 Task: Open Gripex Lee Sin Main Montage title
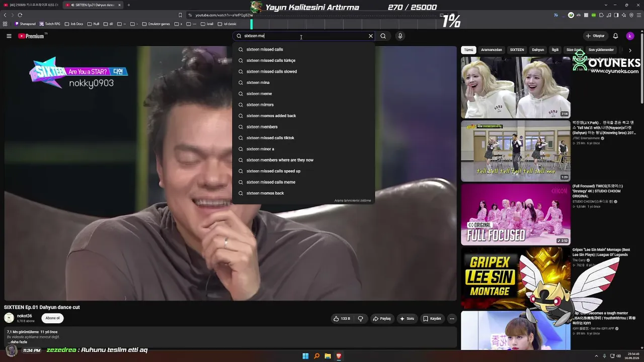coord(601,252)
